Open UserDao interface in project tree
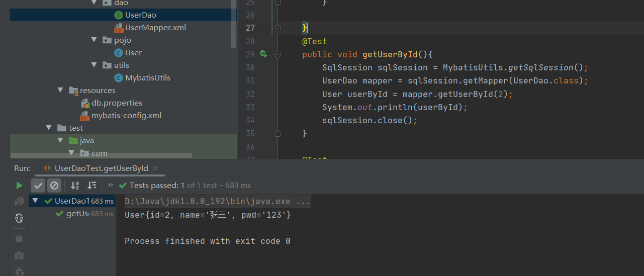The width and height of the screenshot is (644, 276). [141, 15]
